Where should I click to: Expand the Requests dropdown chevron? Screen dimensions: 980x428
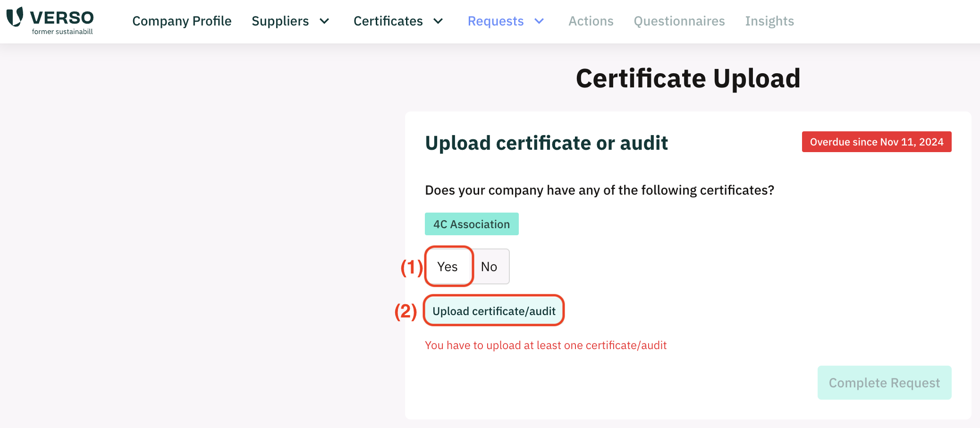(539, 21)
